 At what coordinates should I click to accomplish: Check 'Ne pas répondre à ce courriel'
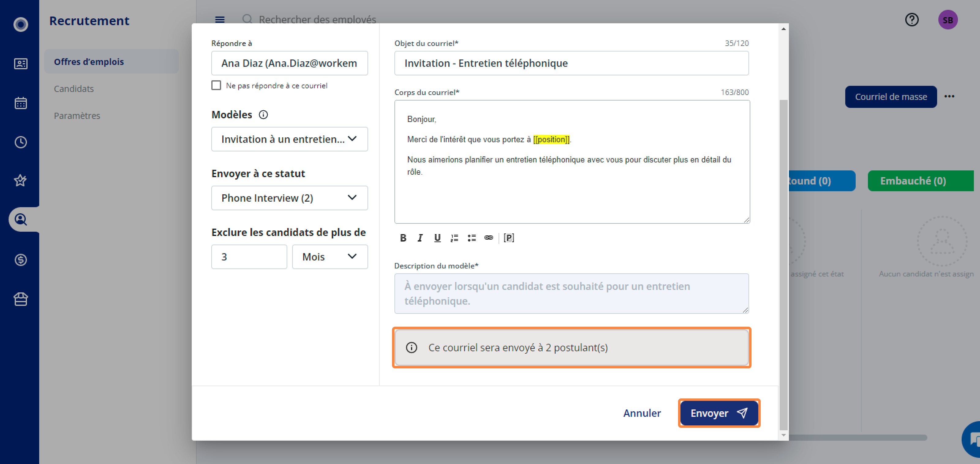[216, 85]
